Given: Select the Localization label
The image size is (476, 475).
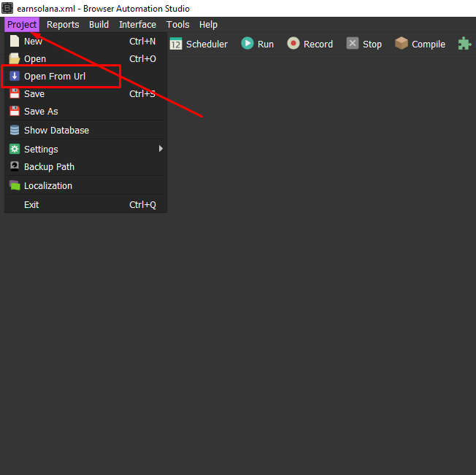Looking at the screenshot, I should click(x=48, y=185).
